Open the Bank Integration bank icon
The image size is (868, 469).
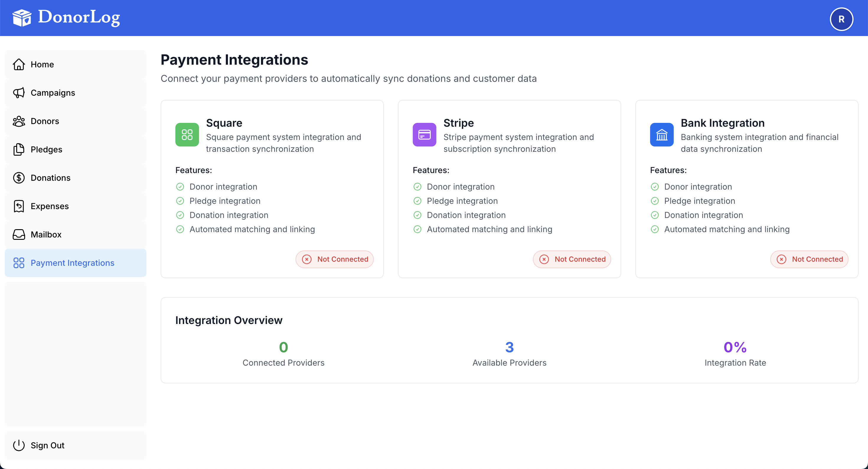point(661,135)
